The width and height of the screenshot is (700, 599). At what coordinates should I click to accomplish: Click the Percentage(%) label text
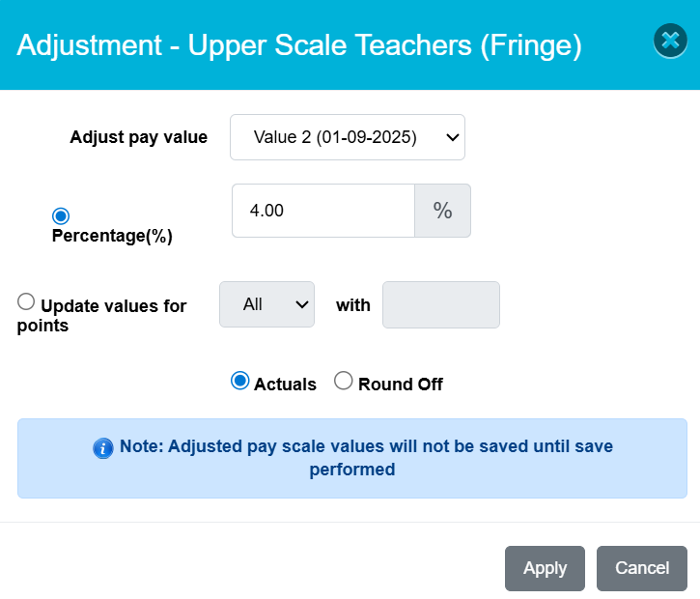click(112, 236)
